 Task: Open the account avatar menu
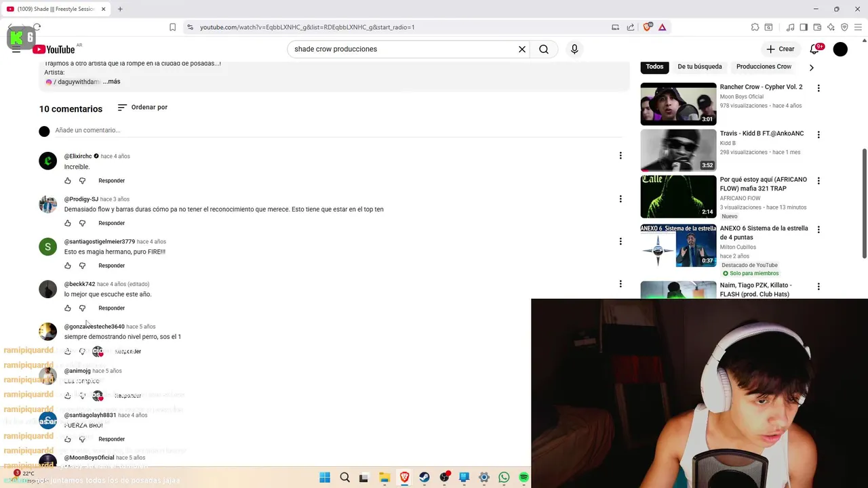tap(840, 49)
